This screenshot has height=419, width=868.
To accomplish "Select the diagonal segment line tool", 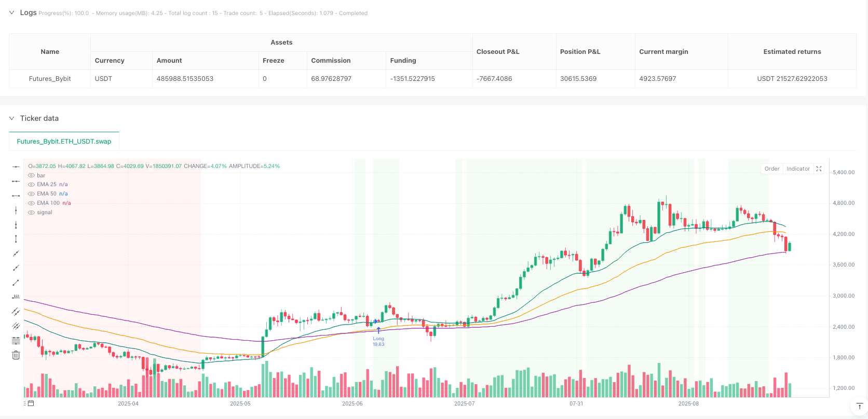I will [16, 283].
